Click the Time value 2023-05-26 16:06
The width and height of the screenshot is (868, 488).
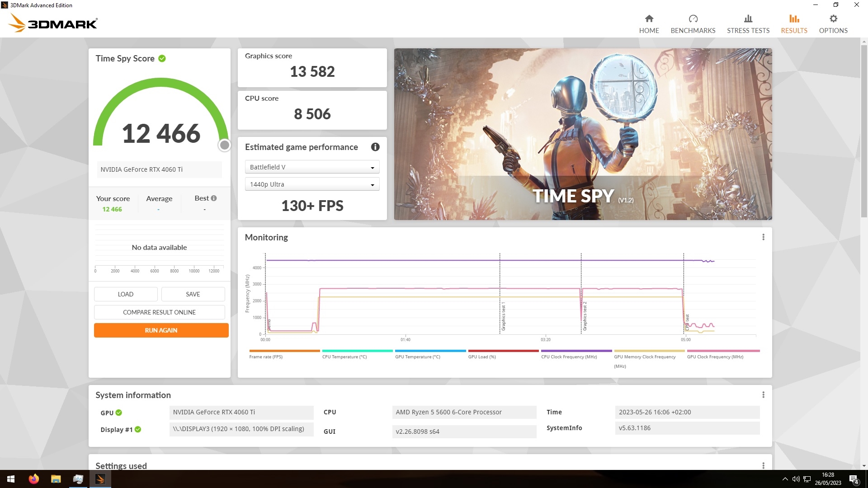pyautogui.click(x=687, y=412)
